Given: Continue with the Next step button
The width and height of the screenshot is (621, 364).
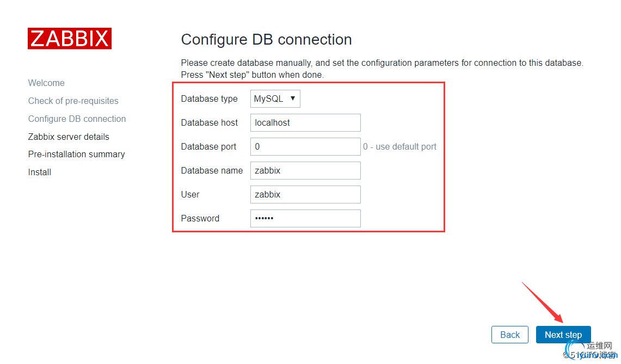Looking at the screenshot, I should pos(563,335).
